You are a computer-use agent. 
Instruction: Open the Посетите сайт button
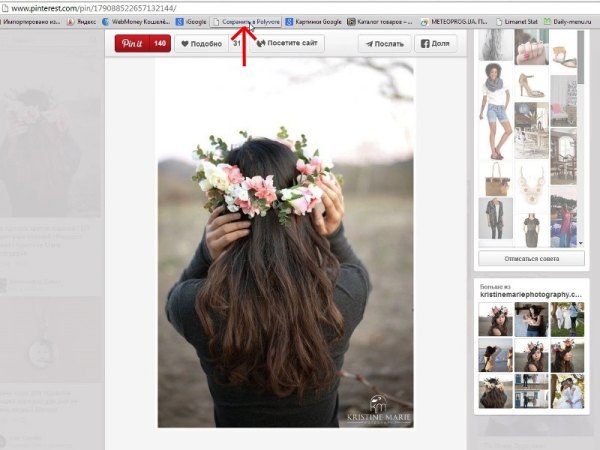[x=287, y=43]
